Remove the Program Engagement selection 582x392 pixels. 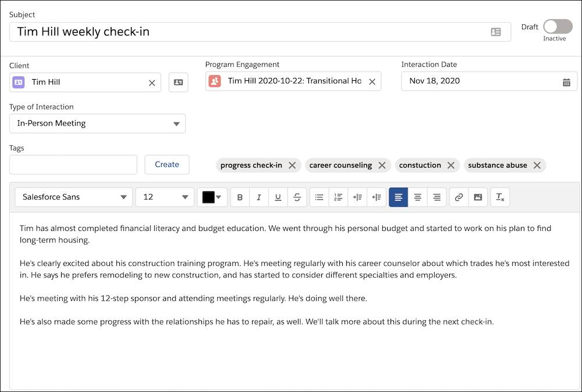tap(372, 81)
